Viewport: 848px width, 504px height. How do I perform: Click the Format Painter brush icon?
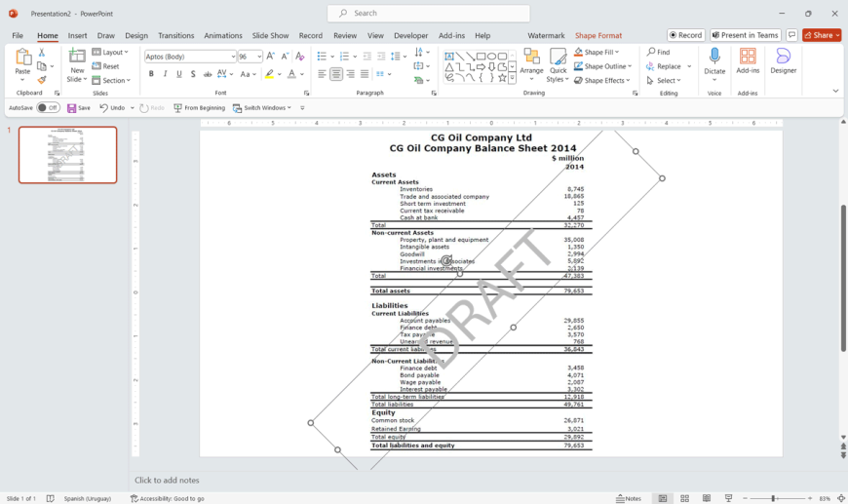42,80
